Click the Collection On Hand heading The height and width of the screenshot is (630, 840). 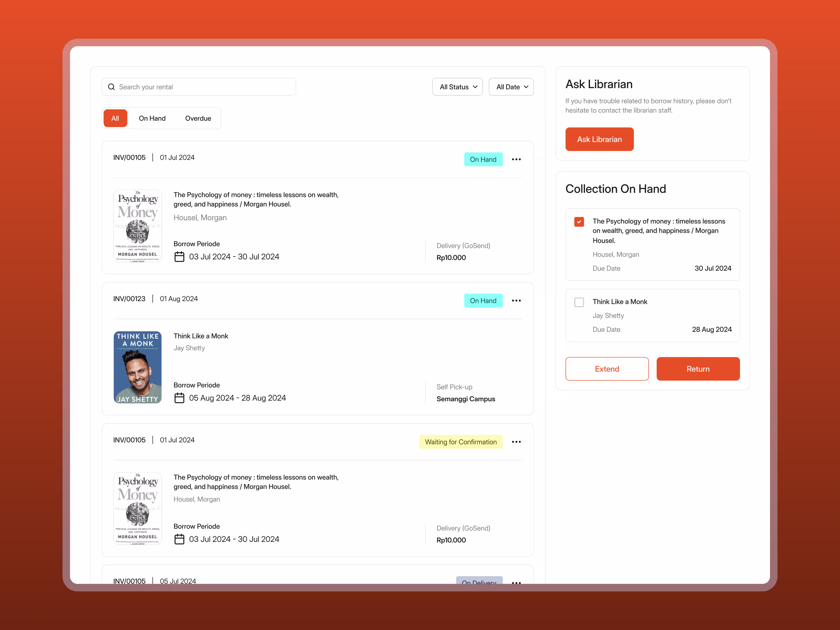click(x=616, y=189)
